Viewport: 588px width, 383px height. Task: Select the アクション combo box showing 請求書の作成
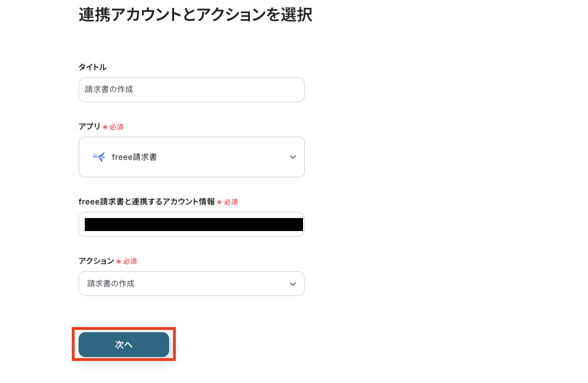pos(191,283)
